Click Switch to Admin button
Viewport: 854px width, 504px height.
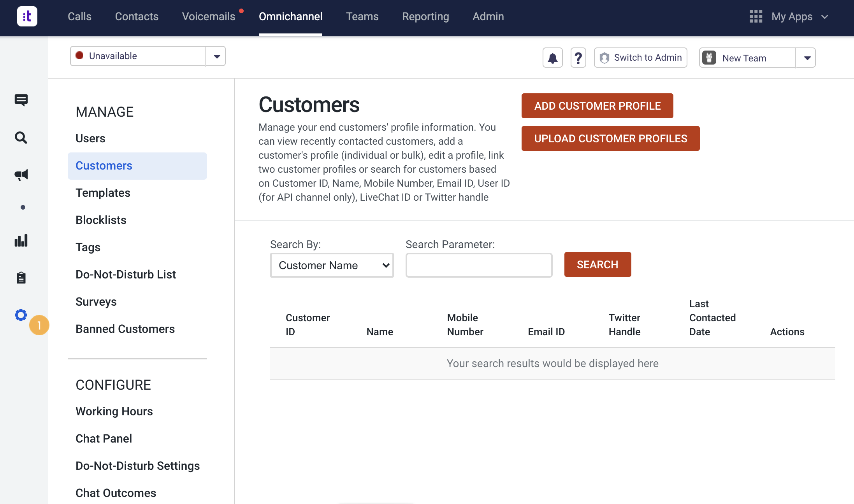tap(641, 58)
